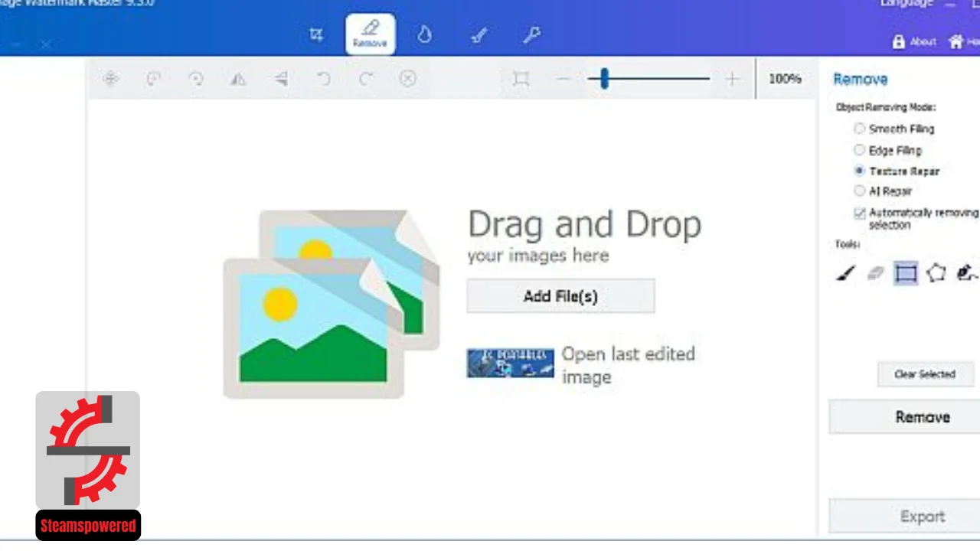Open the paintbrush tab in top bar

pos(479,34)
